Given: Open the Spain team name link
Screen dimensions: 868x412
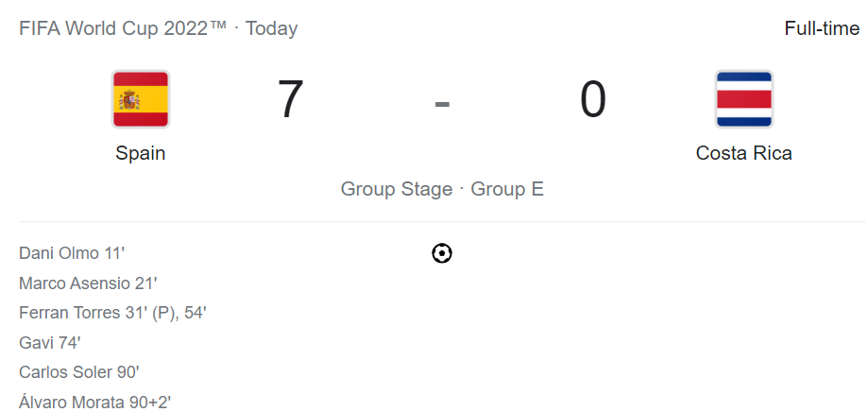Looking at the screenshot, I should (141, 153).
